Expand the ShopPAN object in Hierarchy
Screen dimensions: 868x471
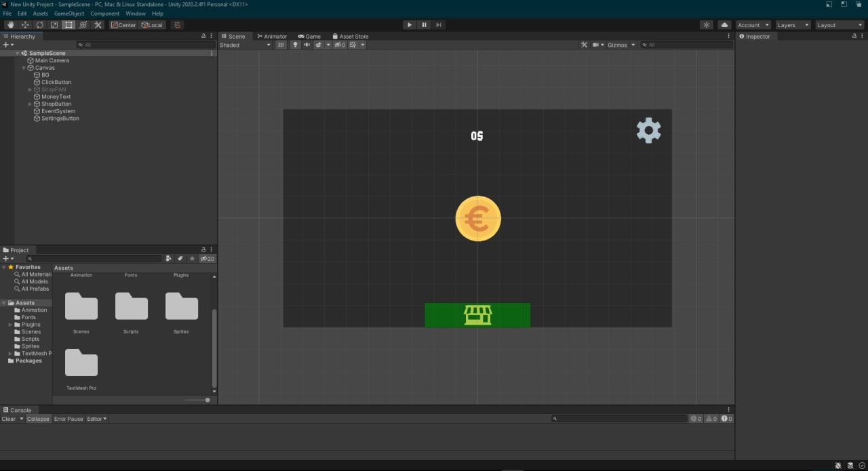pos(31,89)
